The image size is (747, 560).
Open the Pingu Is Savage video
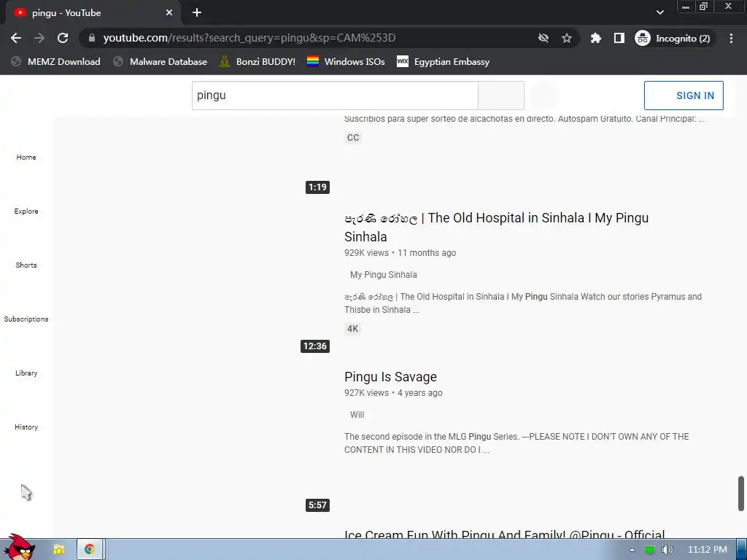click(391, 377)
